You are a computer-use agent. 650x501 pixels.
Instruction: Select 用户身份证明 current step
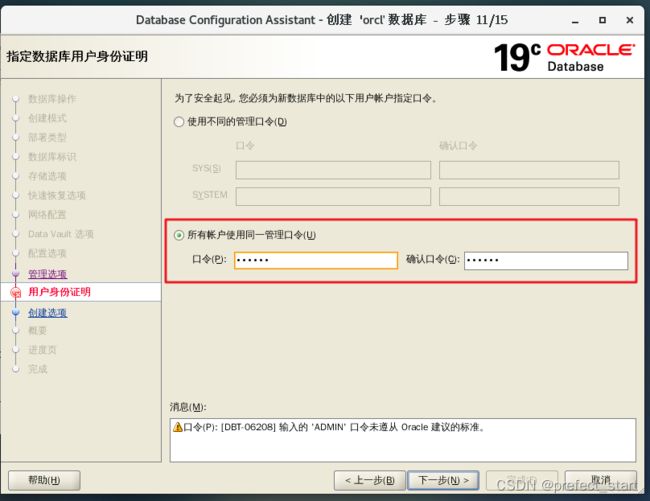point(59,292)
